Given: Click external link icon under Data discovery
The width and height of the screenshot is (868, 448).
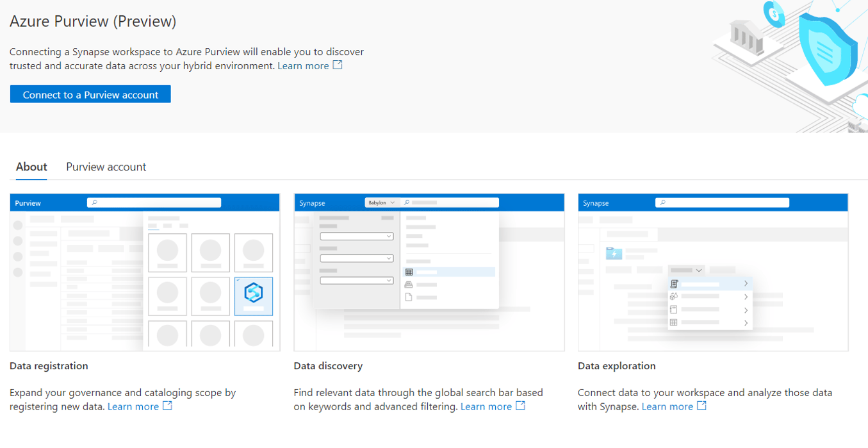Looking at the screenshot, I should point(520,406).
